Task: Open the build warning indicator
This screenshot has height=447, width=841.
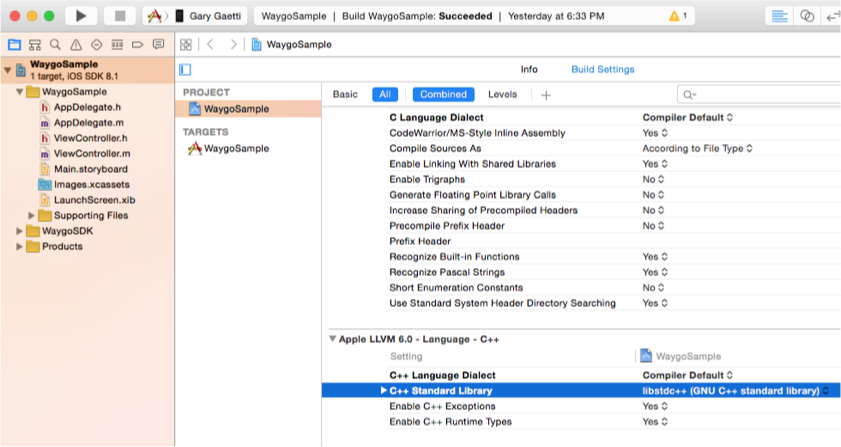Action: point(678,16)
